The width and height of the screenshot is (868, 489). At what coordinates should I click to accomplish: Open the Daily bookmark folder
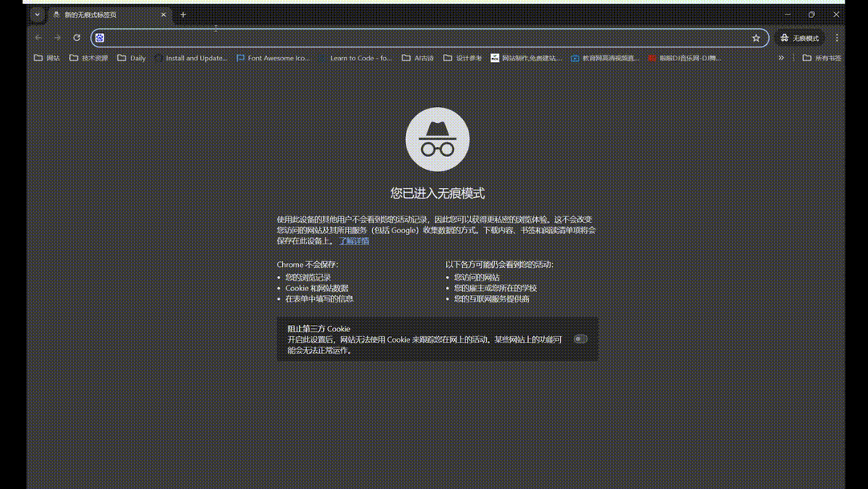132,58
